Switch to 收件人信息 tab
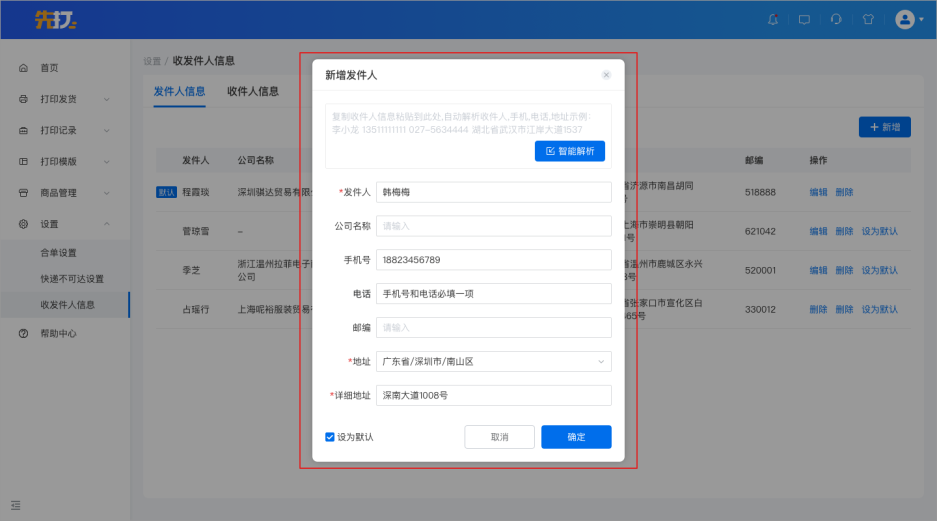This screenshot has width=937, height=521. point(253,91)
